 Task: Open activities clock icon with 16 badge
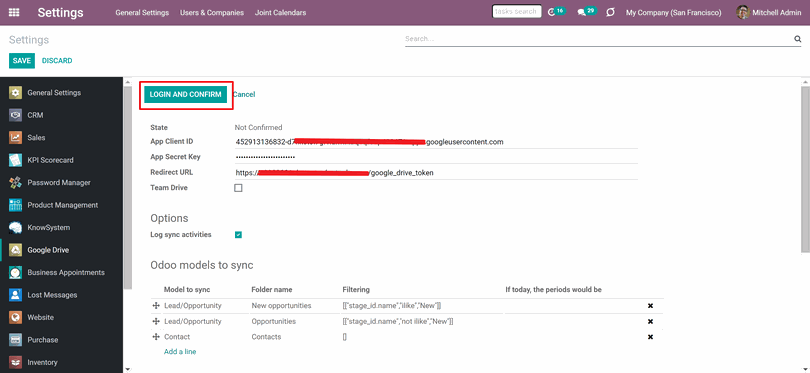coord(556,11)
